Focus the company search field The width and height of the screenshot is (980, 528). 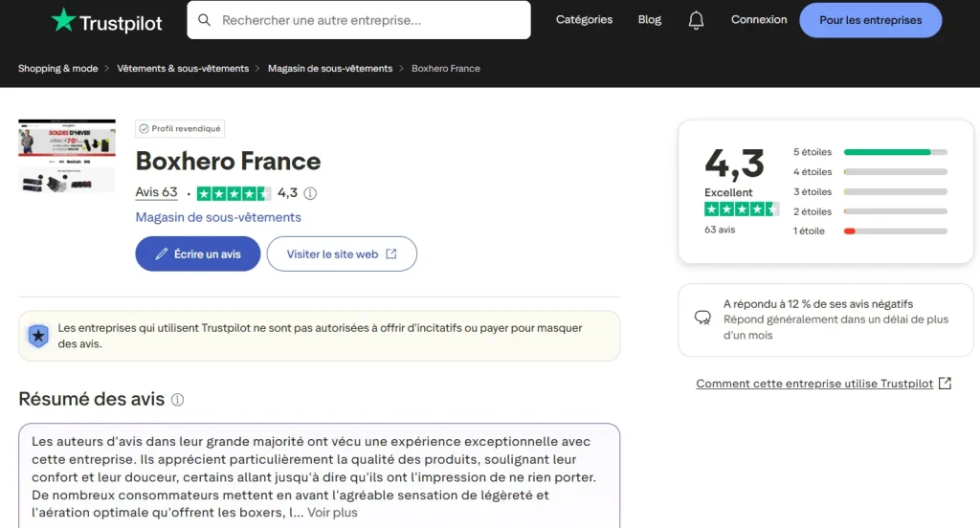pyautogui.click(x=359, y=20)
